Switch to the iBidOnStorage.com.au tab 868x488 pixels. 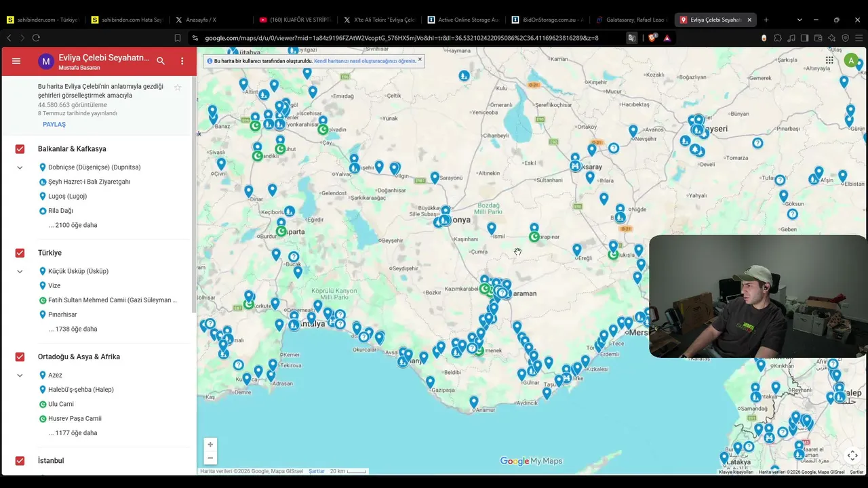click(547, 20)
